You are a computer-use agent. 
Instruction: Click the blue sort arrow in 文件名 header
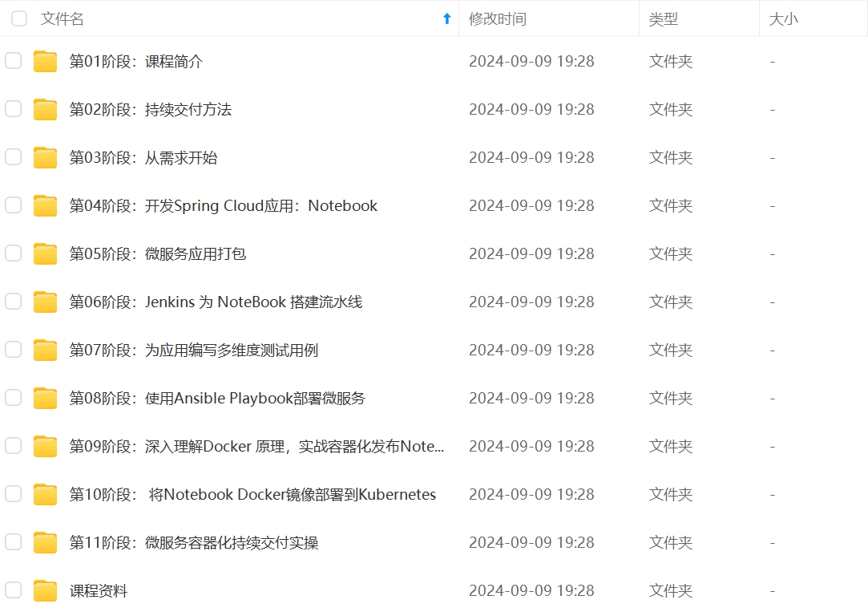pos(446,18)
